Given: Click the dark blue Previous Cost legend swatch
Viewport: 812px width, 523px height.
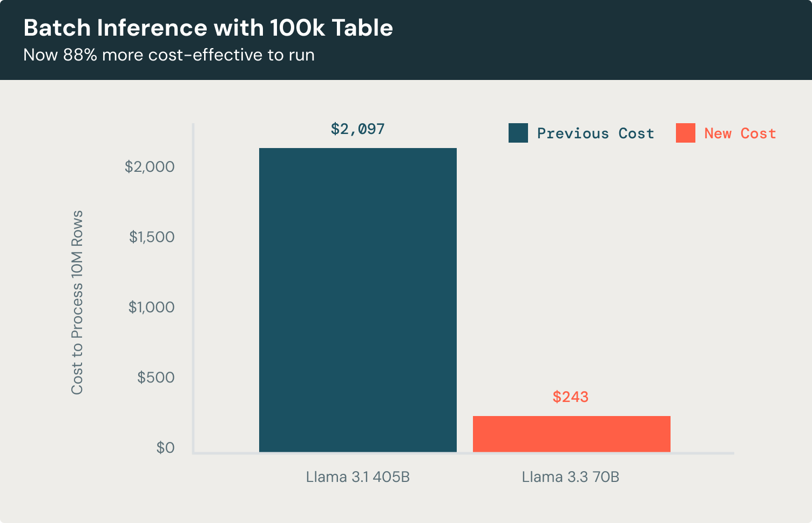Looking at the screenshot, I should [x=518, y=133].
